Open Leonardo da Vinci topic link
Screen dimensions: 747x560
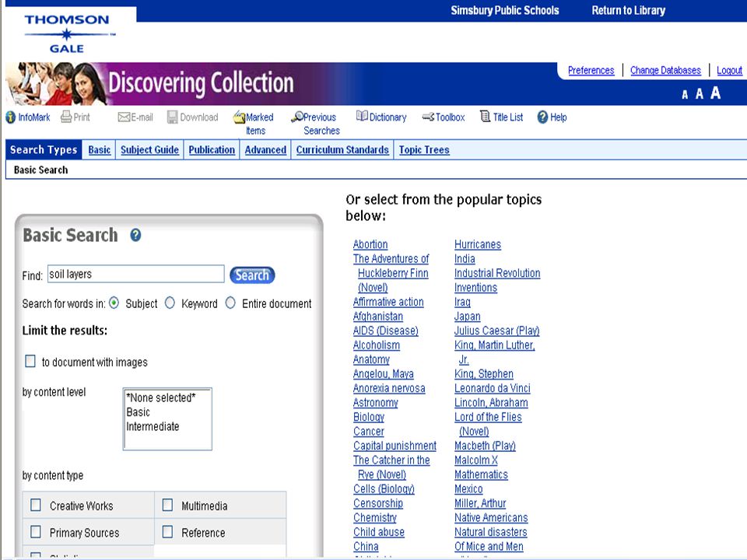click(x=492, y=388)
